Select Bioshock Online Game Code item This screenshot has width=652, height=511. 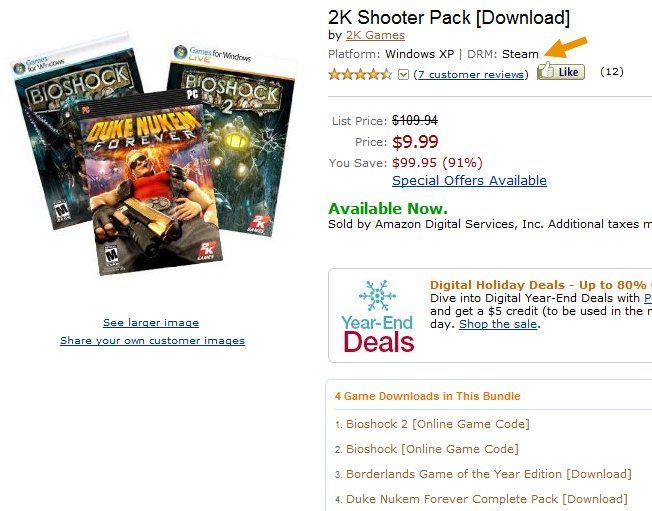[x=432, y=449]
